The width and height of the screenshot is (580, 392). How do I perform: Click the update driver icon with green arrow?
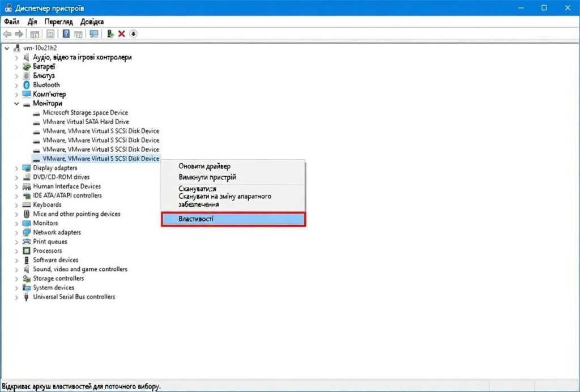pyautogui.click(x=110, y=34)
